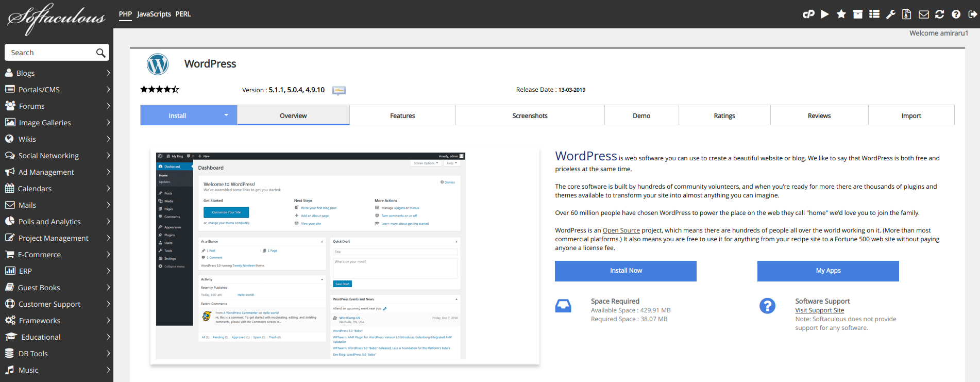Open the wrench settings icon
Screen dimensions: 980x382
(x=891, y=14)
